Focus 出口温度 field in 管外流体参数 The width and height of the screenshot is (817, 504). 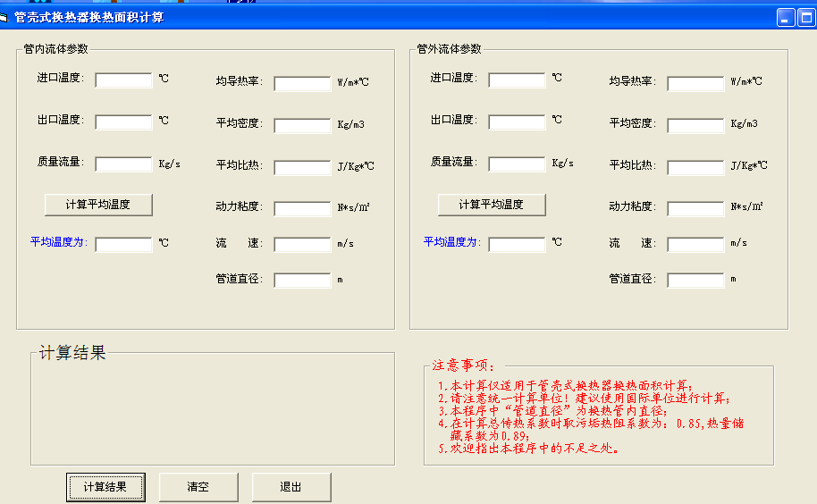pyautogui.click(x=517, y=122)
